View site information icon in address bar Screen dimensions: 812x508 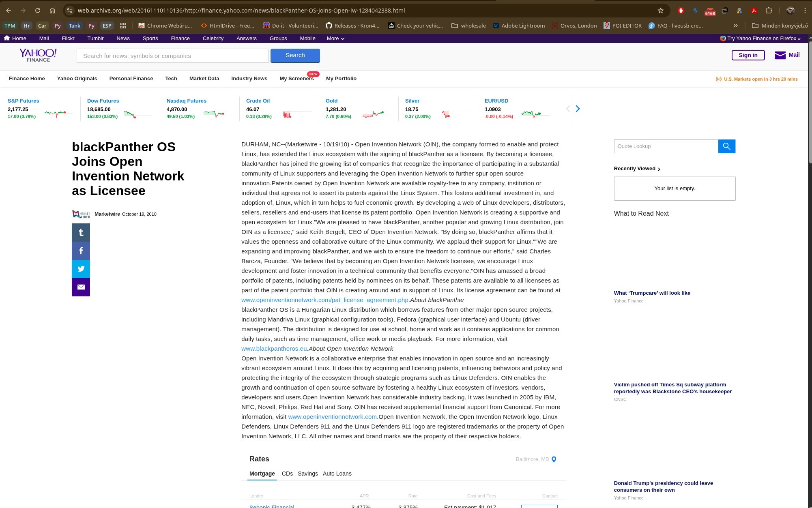point(70,11)
